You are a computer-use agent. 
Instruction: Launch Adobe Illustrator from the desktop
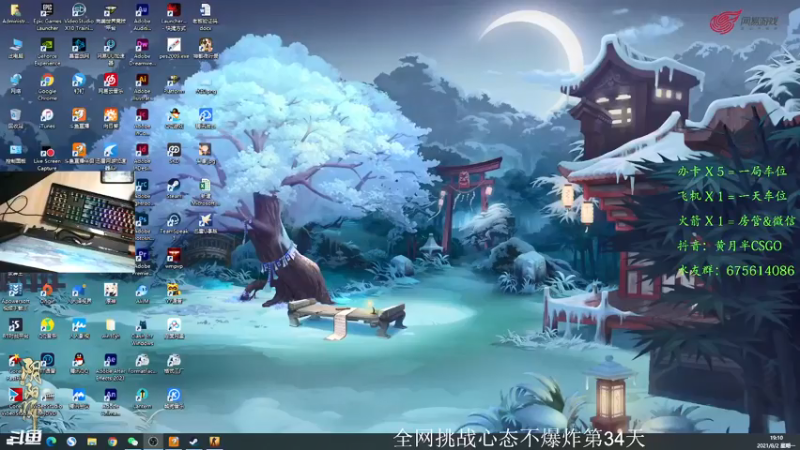tap(142, 86)
